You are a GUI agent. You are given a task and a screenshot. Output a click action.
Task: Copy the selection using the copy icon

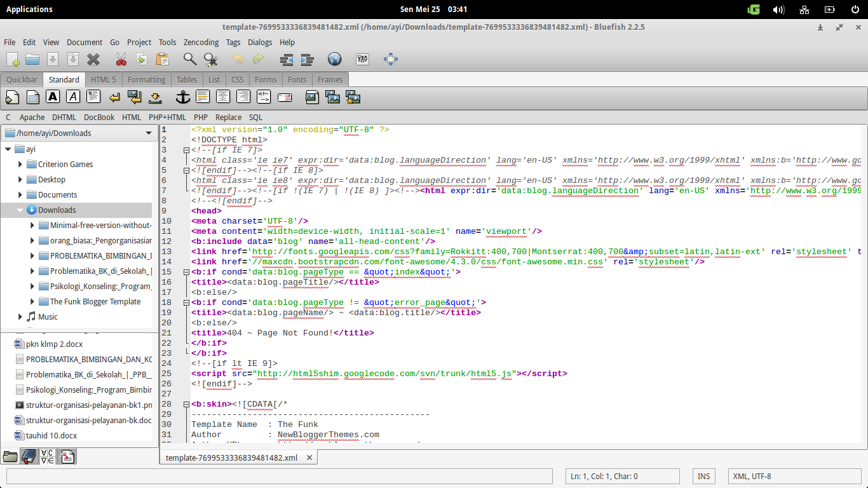click(142, 59)
